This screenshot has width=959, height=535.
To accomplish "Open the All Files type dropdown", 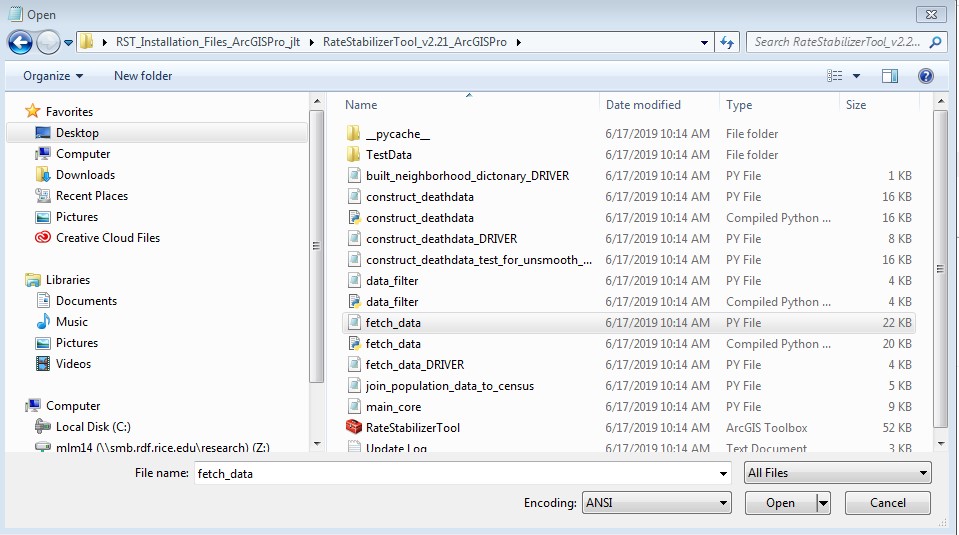I will point(837,473).
